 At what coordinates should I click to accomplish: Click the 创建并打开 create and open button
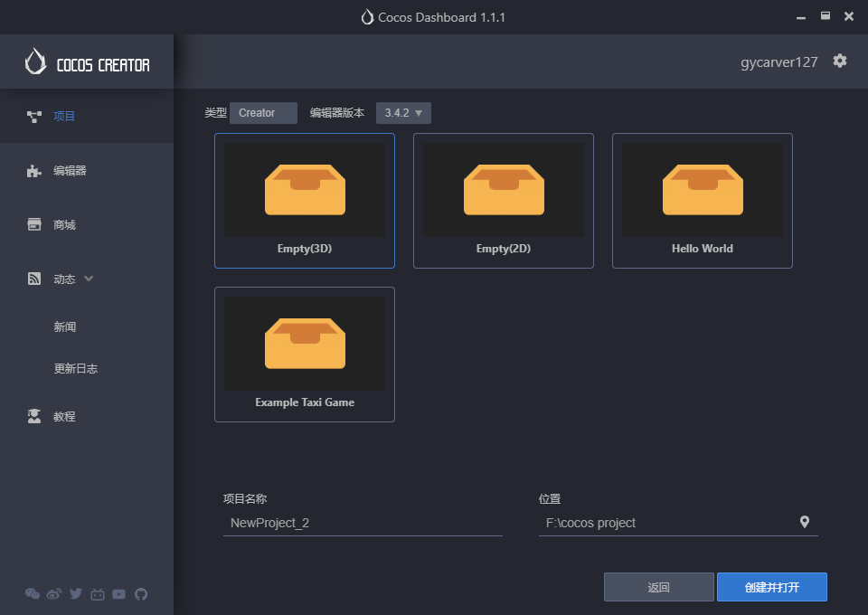[x=771, y=587]
